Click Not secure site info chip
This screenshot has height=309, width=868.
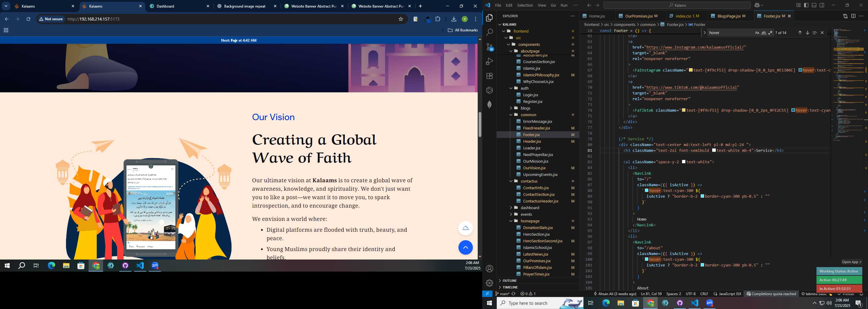(51, 19)
